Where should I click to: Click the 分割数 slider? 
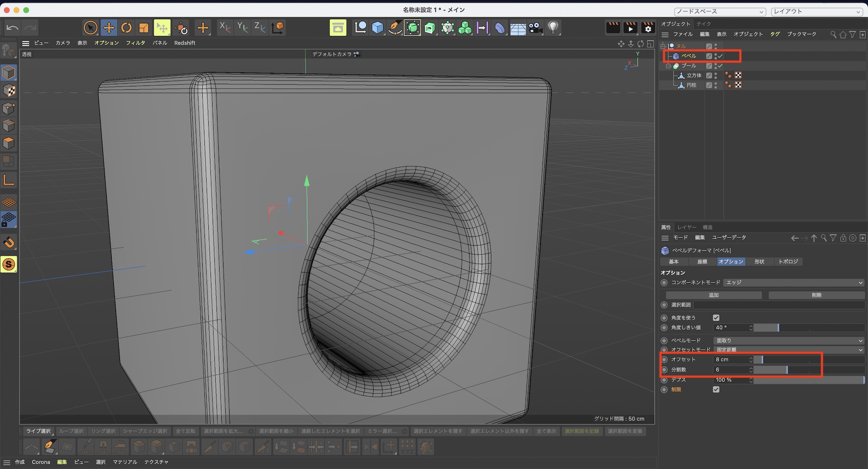[786, 370]
